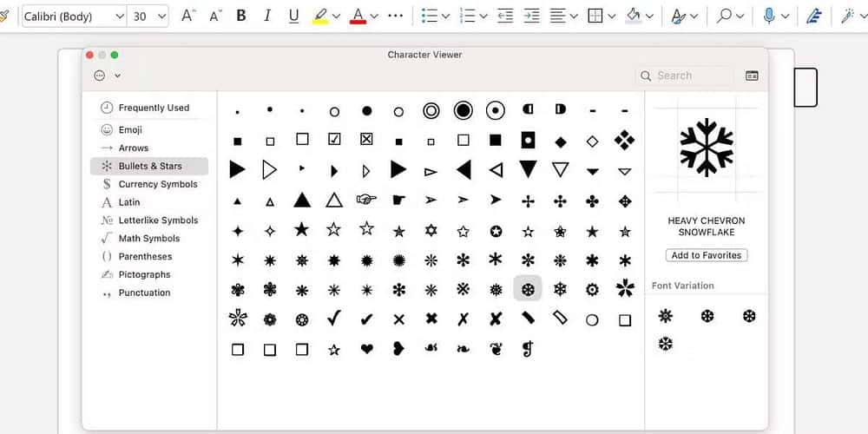Select Emoji category in sidebar
Image resolution: width=868 pixels, height=434 pixels.
(130, 129)
